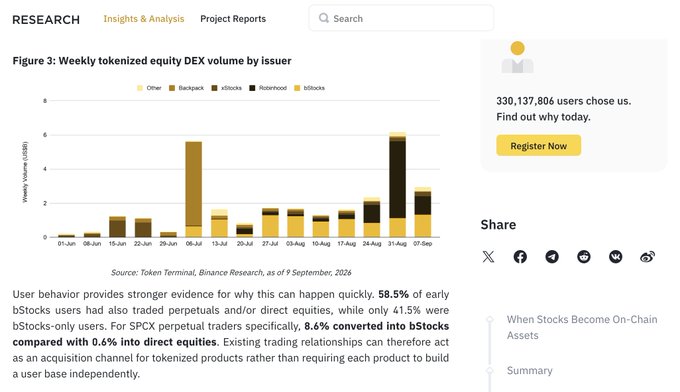
Task: Click the Share heading
Action: coord(498,225)
